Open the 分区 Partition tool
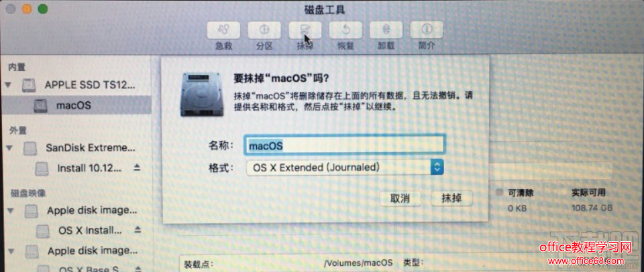This screenshot has width=644, height=272. point(264,30)
